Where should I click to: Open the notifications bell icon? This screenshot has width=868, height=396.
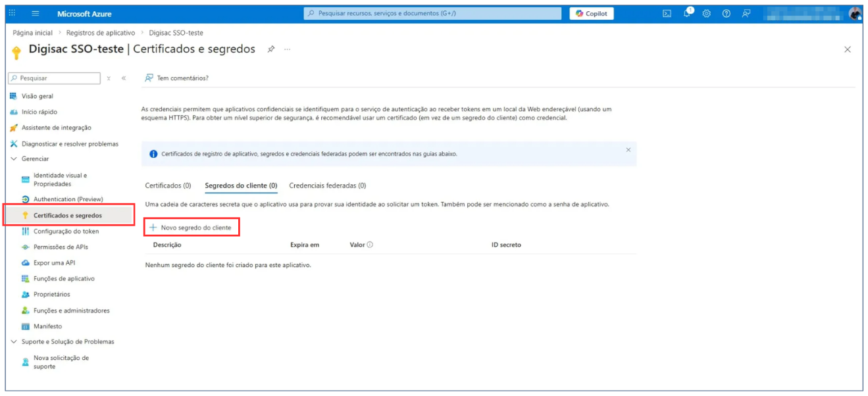[x=687, y=13]
